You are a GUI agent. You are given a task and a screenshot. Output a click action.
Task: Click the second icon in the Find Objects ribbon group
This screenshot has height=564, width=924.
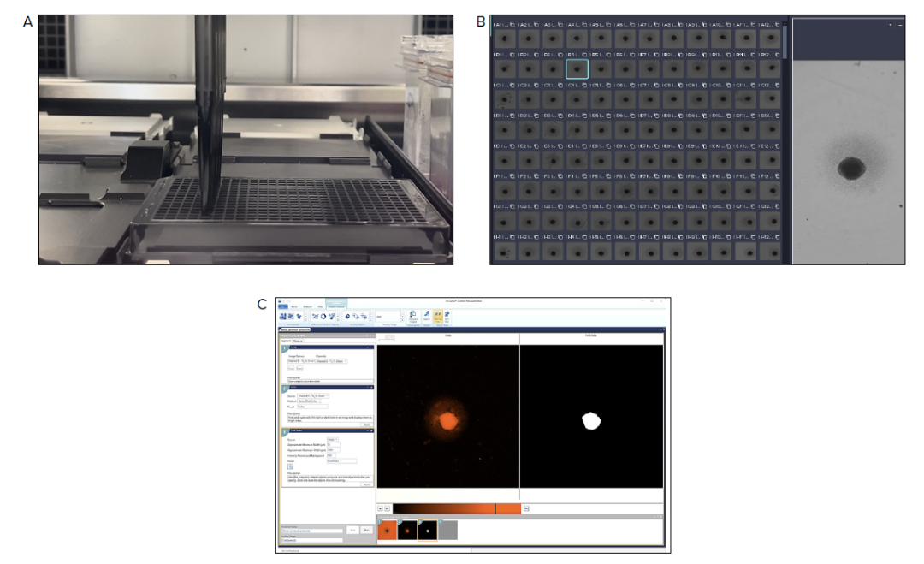pyautogui.click(x=291, y=317)
